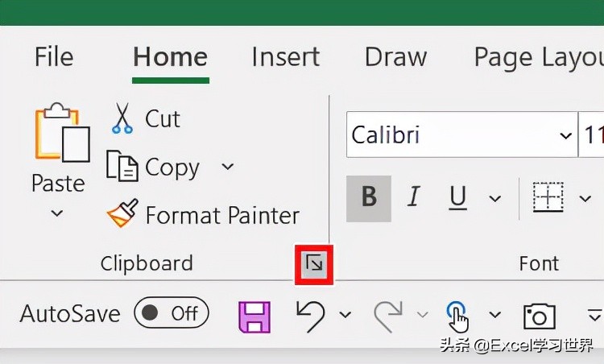Click the Borders grid icon
604x364 pixels.
(548, 197)
